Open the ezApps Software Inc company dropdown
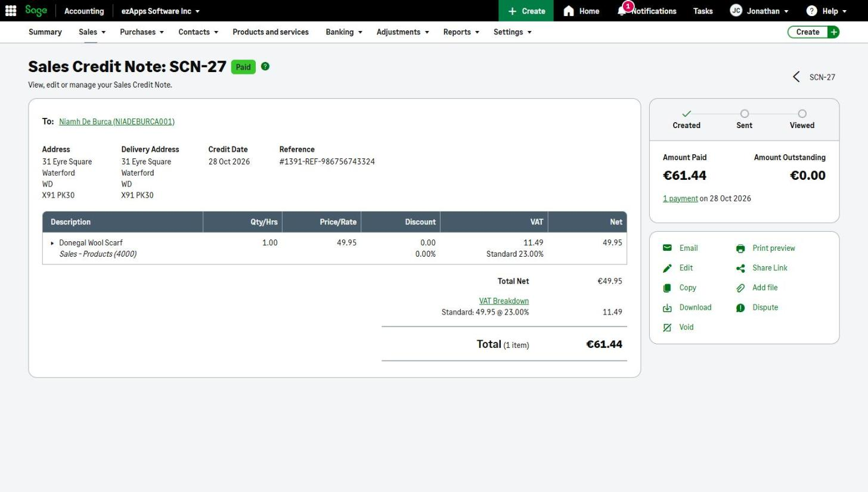Image resolution: width=868 pixels, height=492 pixels. [160, 11]
